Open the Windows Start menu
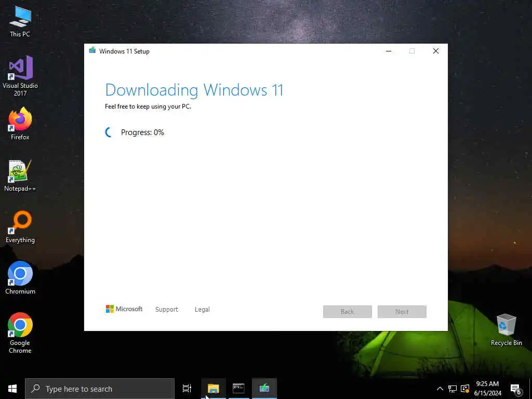This screenshot has height=399, width=532. click(x=12, y=389)
